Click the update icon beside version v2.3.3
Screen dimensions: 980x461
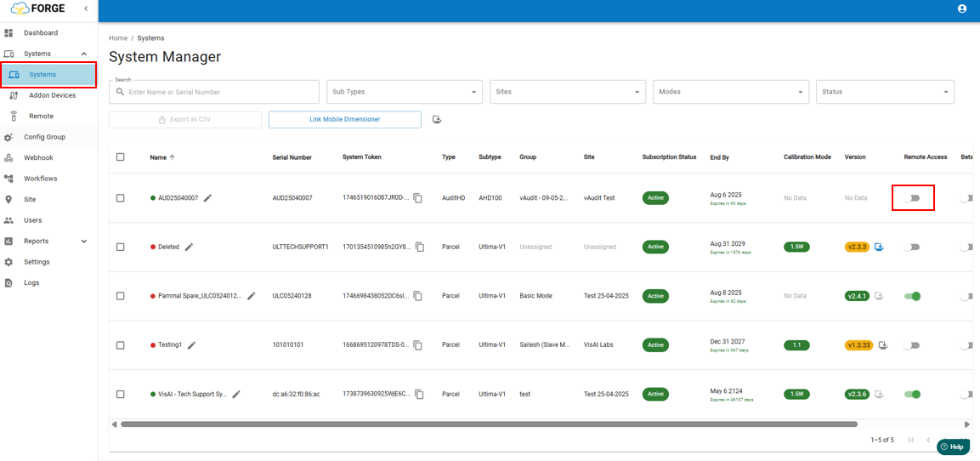[x=879, y=248]
